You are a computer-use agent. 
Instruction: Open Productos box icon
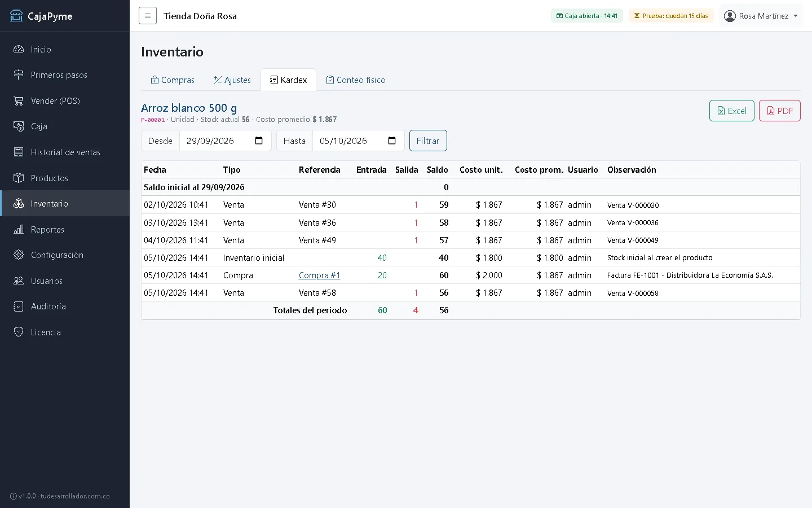coord(19,178)
